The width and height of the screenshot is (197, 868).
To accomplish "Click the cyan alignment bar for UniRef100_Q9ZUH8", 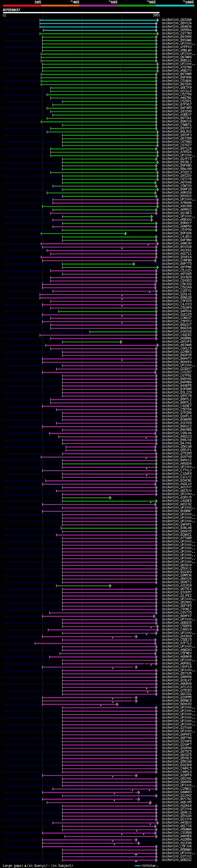I will tap(99, 20).
